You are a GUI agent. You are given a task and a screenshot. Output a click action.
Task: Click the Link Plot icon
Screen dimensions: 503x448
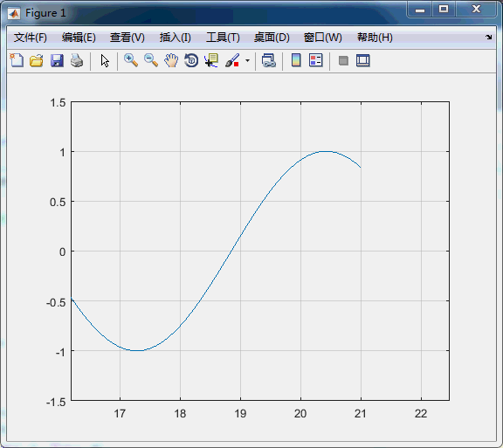pos(269,60)
